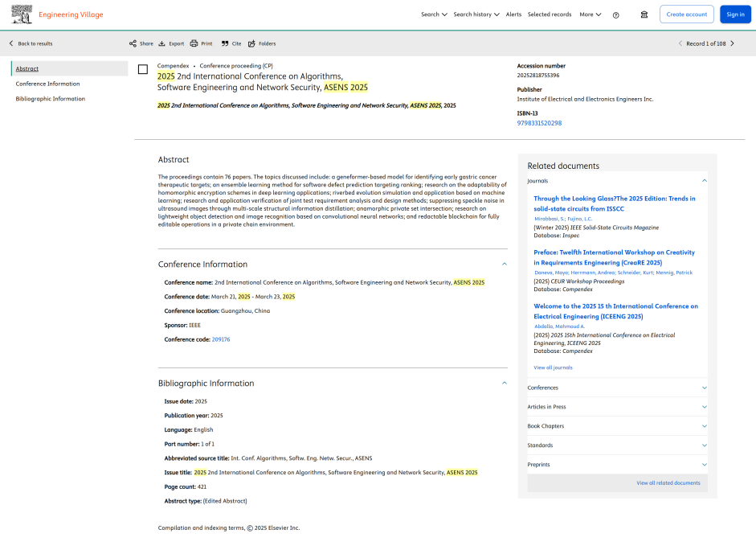Open the Search dropdown menu
Screen dimensions: 756x550
coord(434,14)
